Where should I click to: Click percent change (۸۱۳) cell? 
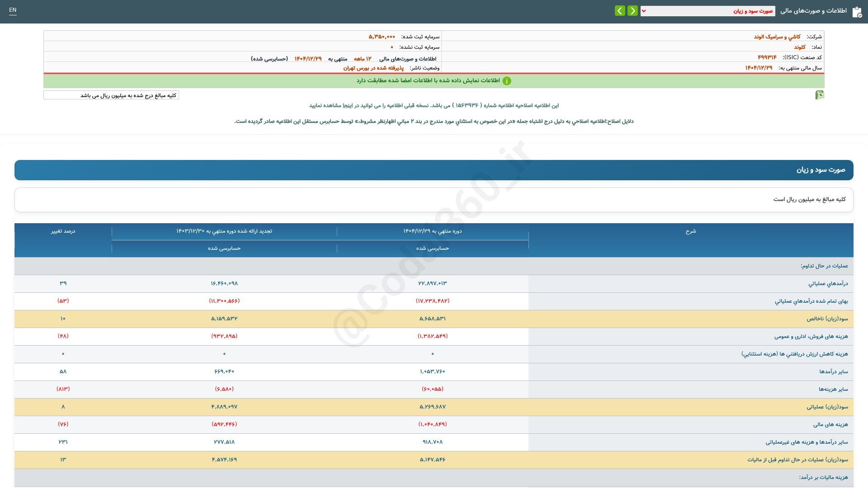(63, 389)
